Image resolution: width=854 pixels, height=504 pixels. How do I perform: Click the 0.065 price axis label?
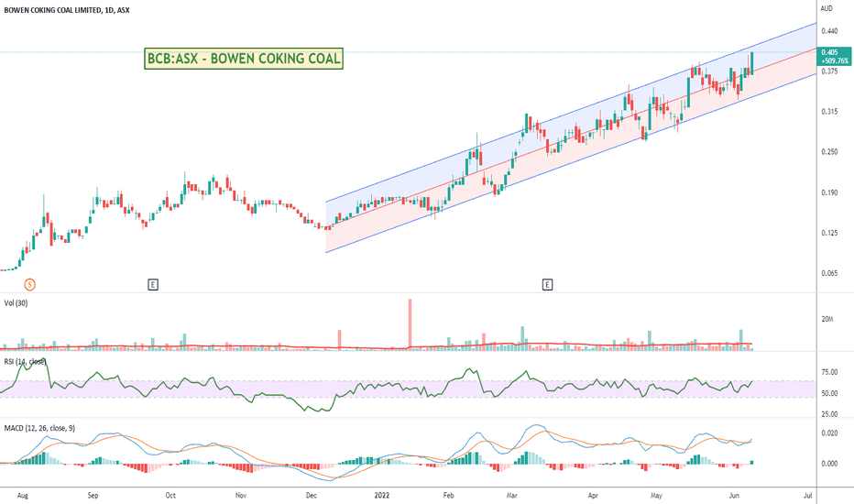coord(829,273)
